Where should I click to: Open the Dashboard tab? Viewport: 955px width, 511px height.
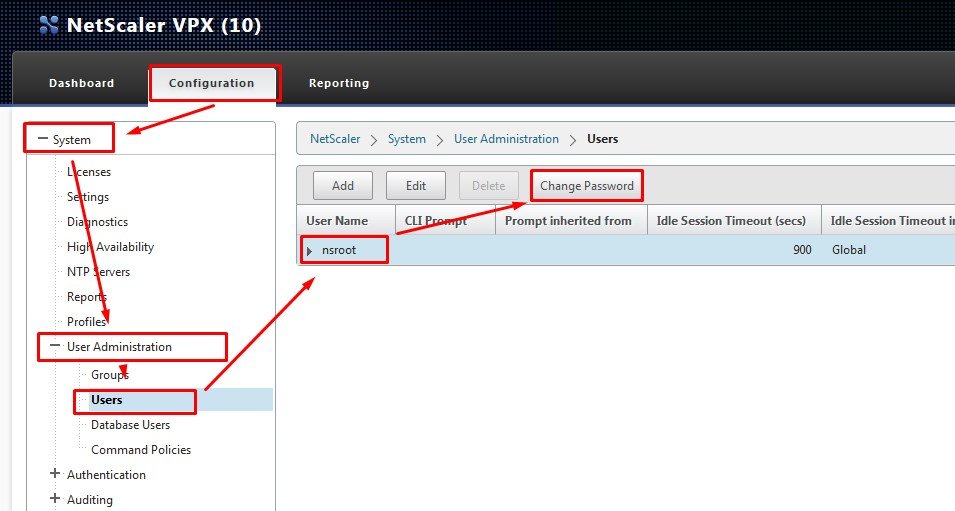pyautogui.click(x=81, y=83)
